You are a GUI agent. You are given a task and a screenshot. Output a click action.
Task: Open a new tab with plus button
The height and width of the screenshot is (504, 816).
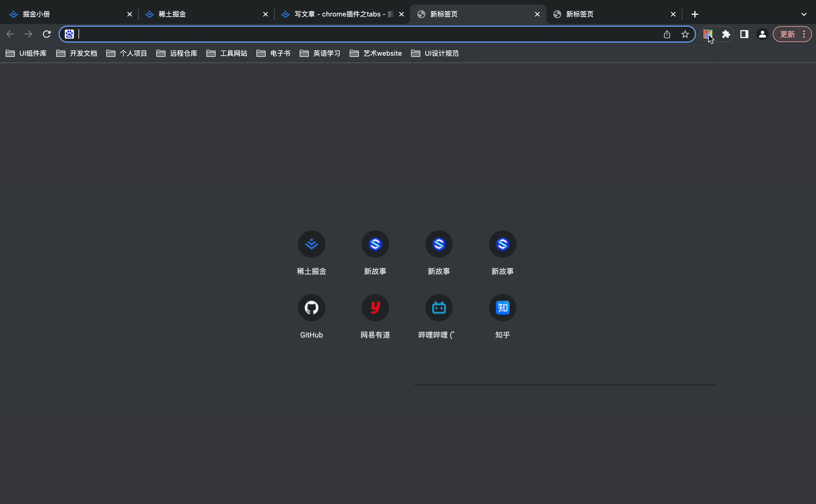pos(695,14)
